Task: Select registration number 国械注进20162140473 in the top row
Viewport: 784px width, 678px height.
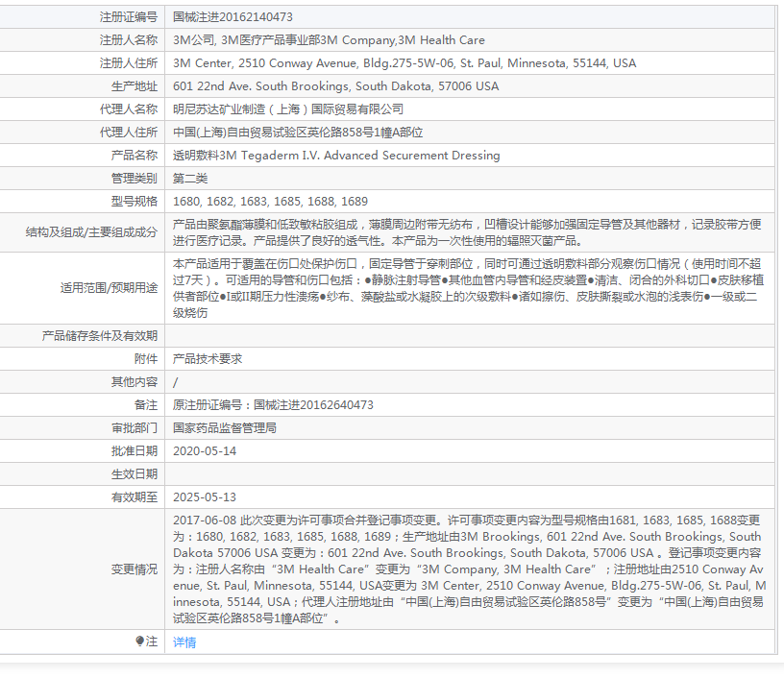Action: pos(233,17)
